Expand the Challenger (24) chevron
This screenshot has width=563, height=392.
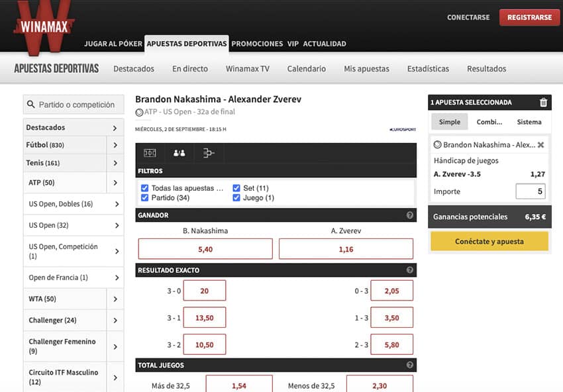click(115, 320)
